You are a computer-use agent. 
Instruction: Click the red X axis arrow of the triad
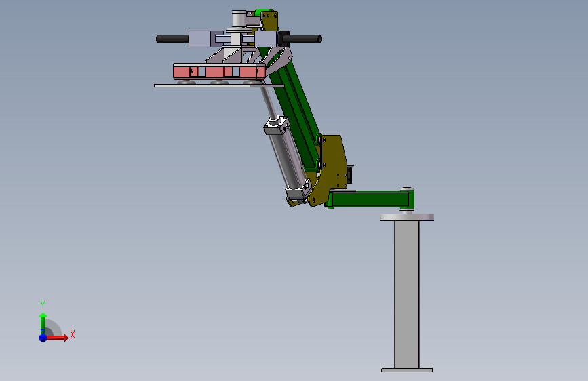pos(57,338)
